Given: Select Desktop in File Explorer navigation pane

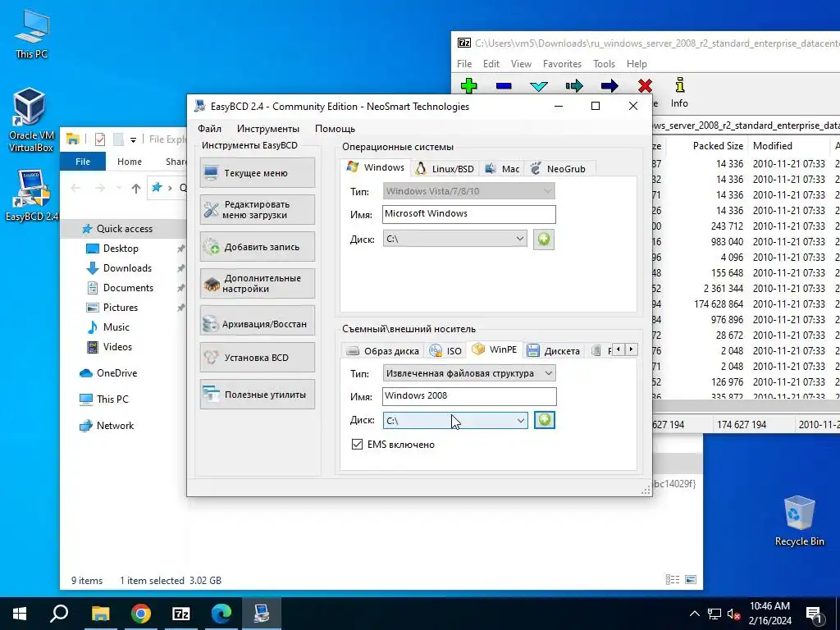Looking at the screenshot, I should pyautogui.click(x=121, y=249).
